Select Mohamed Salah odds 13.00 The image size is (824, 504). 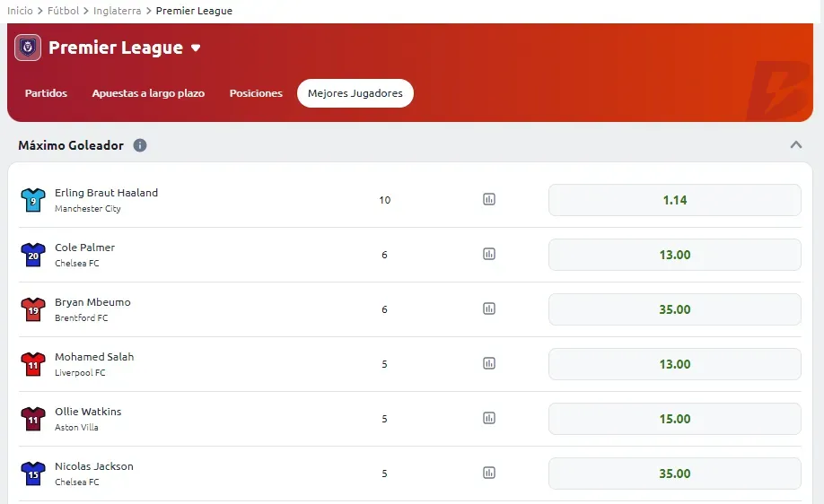[x=675, y=364]
